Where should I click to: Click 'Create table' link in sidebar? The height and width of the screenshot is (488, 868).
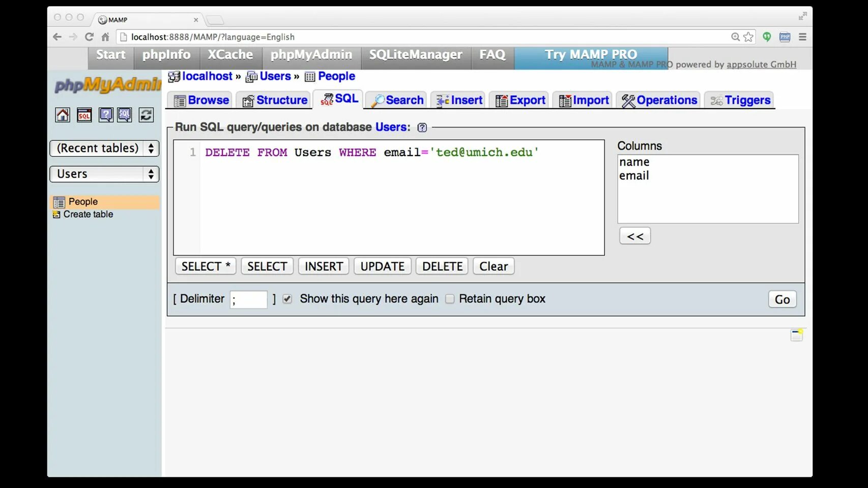click(88, 215)
